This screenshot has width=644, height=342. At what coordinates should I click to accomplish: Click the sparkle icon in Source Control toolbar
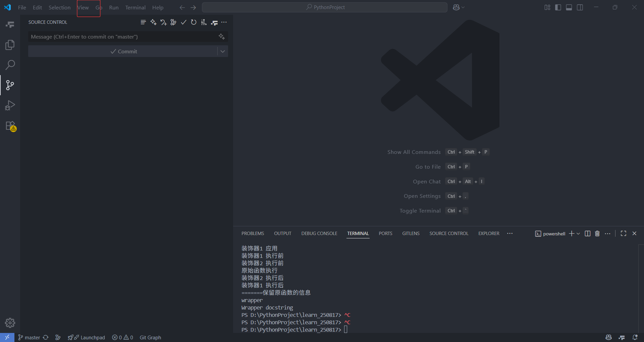(x=153, y=22)
